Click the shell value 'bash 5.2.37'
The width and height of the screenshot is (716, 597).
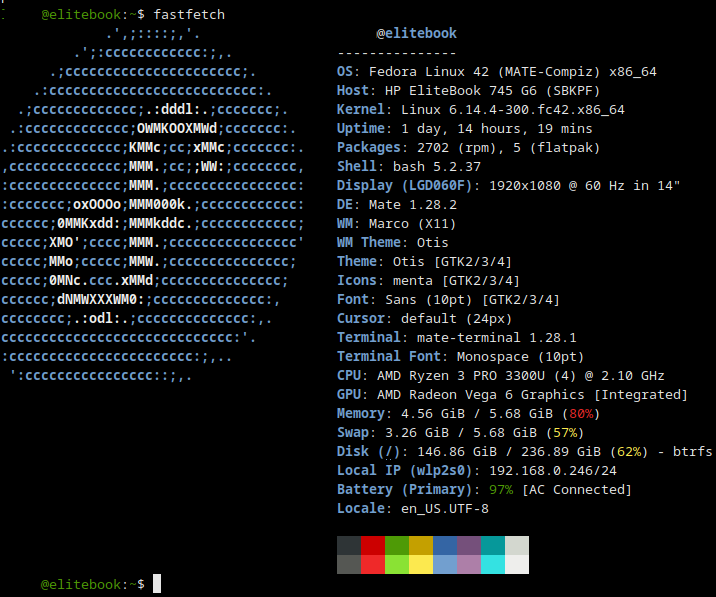click(x=437, y=167)
